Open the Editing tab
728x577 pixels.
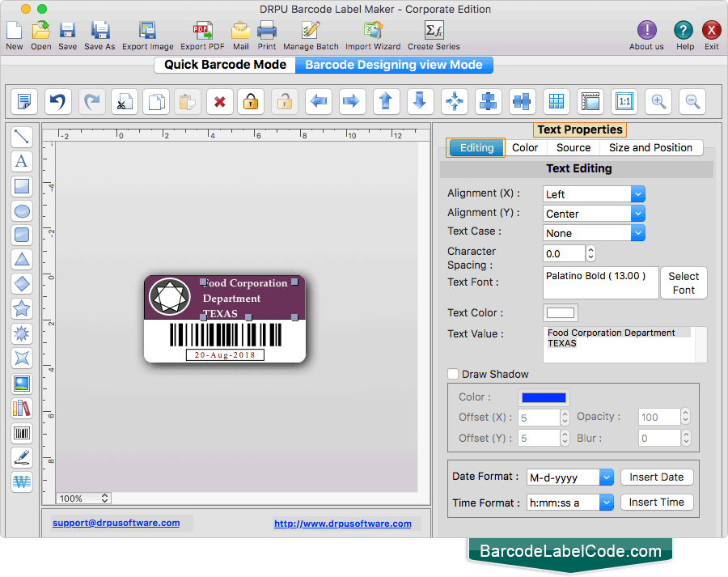pyautogui.click(x=476, y=148)
